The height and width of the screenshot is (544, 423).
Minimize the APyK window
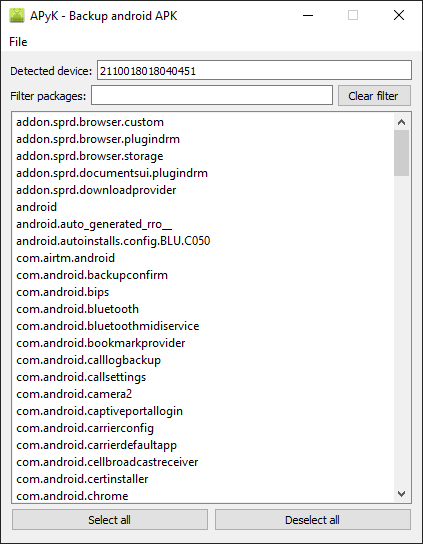pyautogui.click(x=308, y=15)
